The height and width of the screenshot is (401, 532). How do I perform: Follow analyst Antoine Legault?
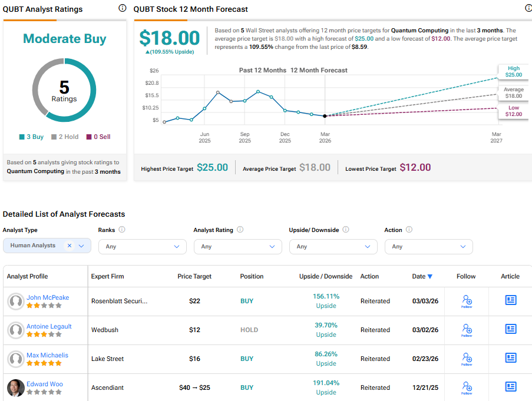(467, 330)
